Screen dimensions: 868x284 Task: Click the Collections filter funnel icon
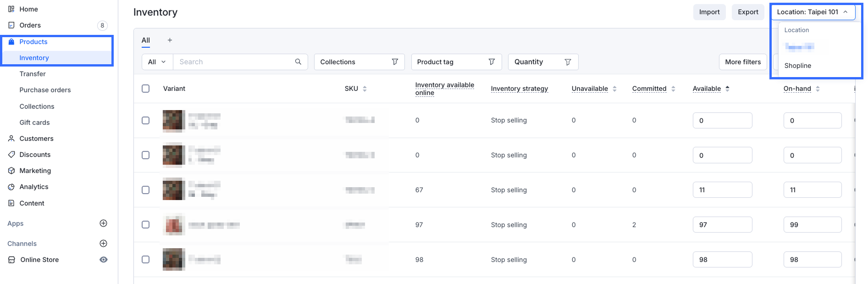[x=395, y=62]
